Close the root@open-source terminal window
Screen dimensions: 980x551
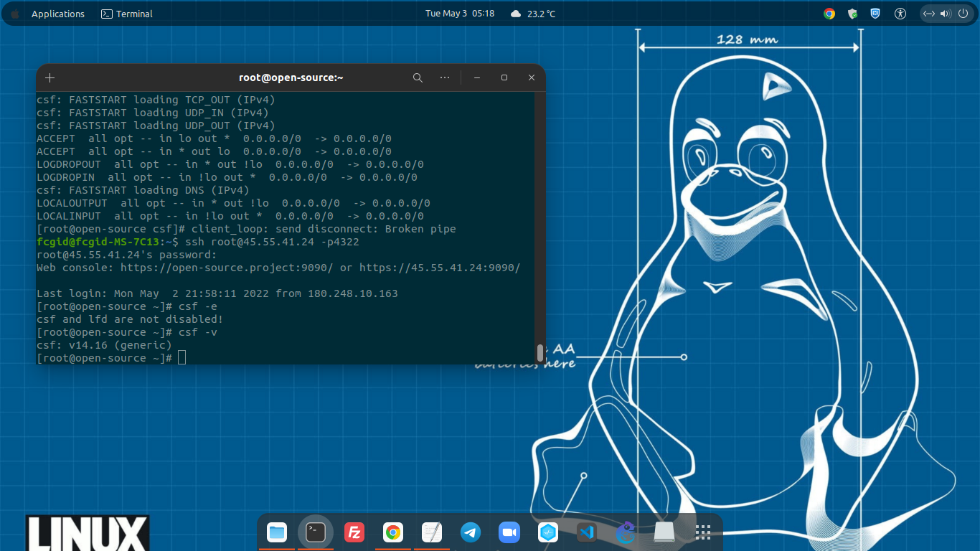(532, 77)
